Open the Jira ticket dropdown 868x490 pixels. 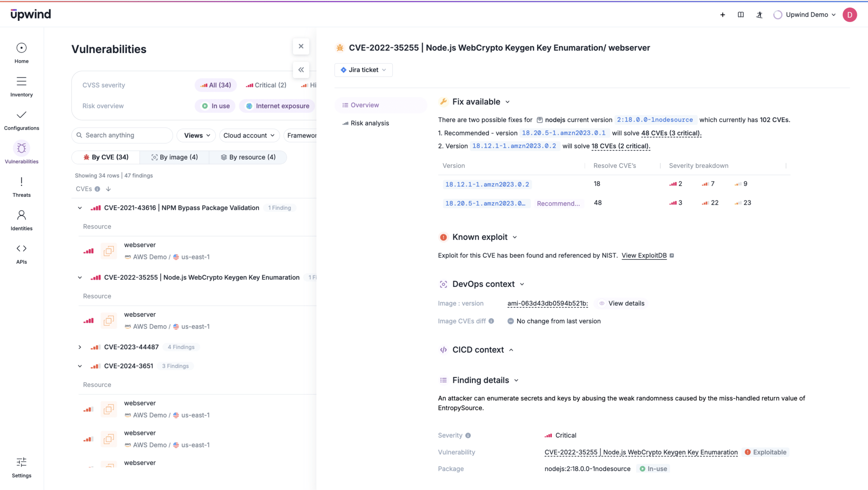click(364, 70)
